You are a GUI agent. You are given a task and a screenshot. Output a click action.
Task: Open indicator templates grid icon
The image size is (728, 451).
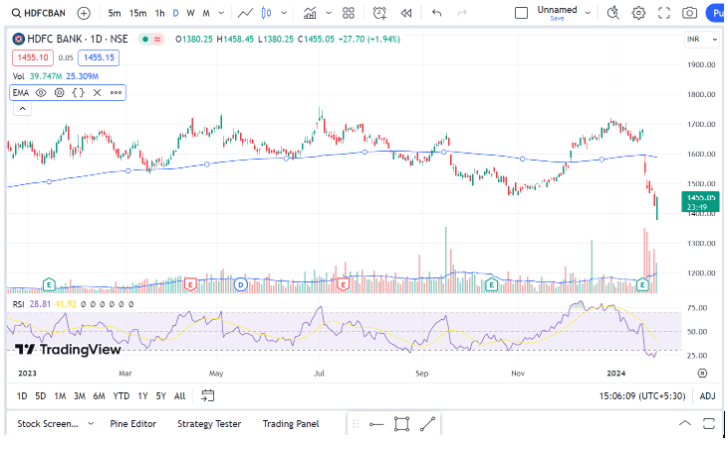point(348,13)
